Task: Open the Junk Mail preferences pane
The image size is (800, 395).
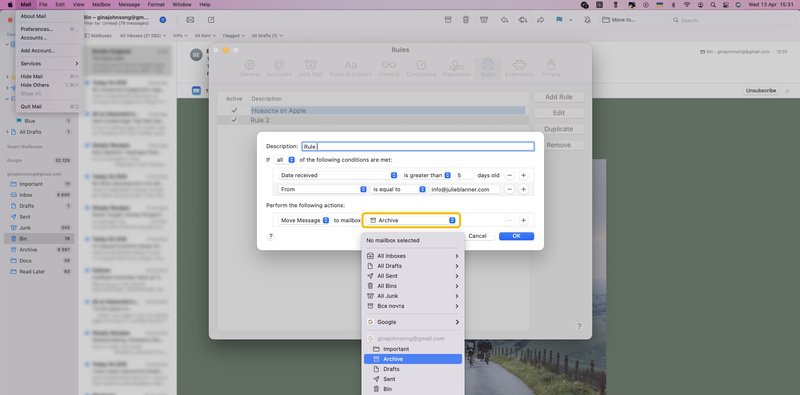Action: point(310,68)
